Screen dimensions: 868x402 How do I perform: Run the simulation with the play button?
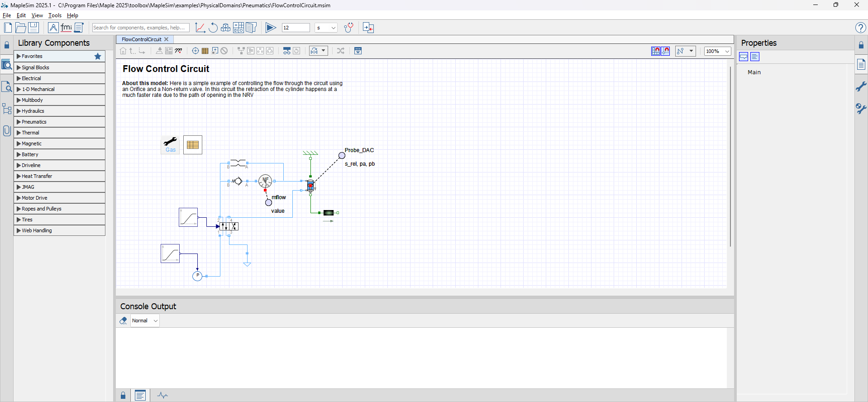tap(271, 28)
